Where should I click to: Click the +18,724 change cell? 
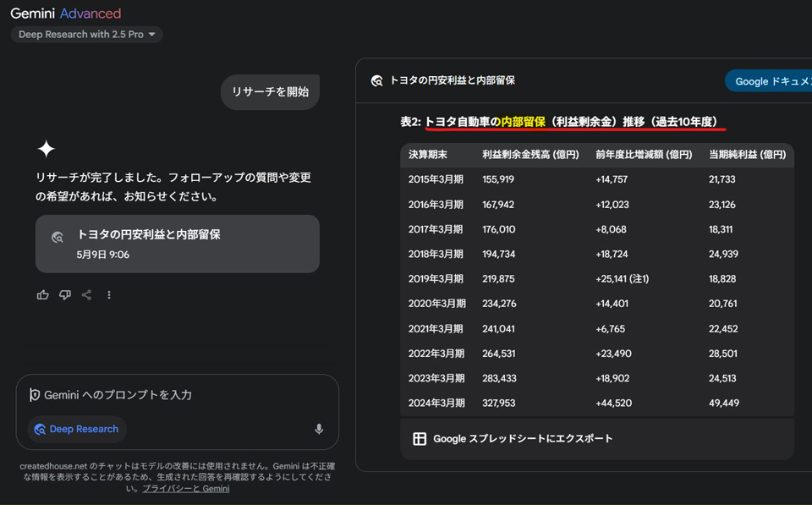click(612, 255)
